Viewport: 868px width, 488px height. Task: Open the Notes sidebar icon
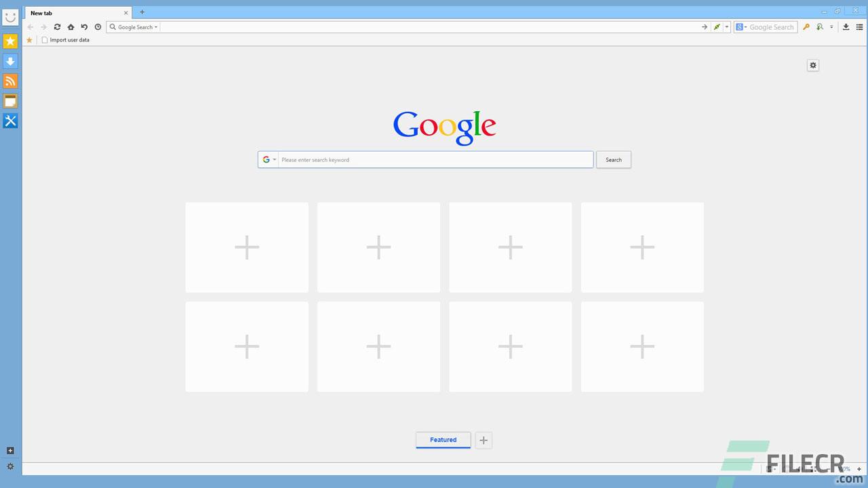click(10, 101)
